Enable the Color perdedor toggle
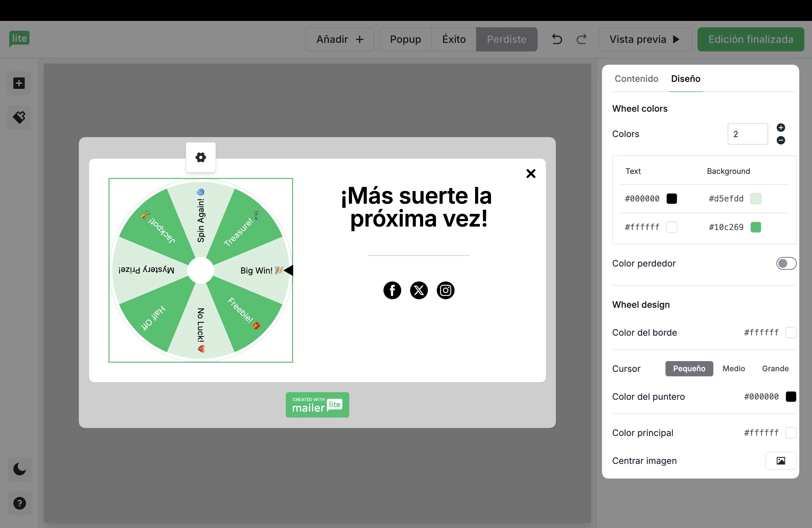This screenshot has height=528, width=812. 786,263
